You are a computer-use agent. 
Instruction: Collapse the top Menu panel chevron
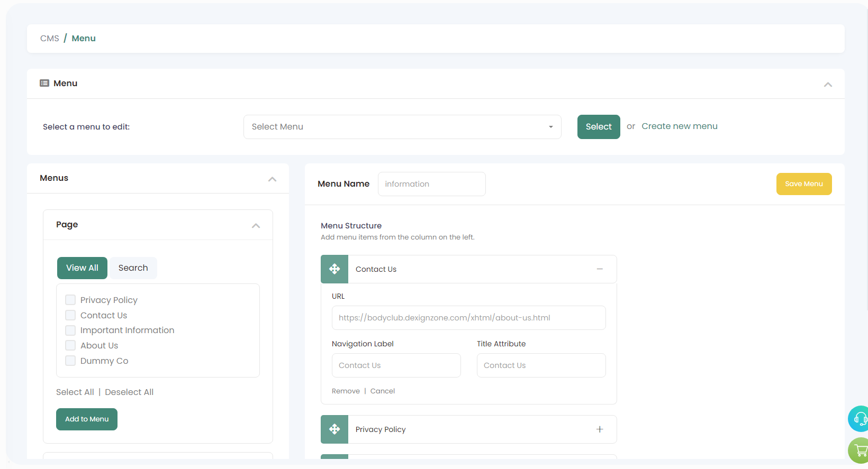[x=828, y=85]
